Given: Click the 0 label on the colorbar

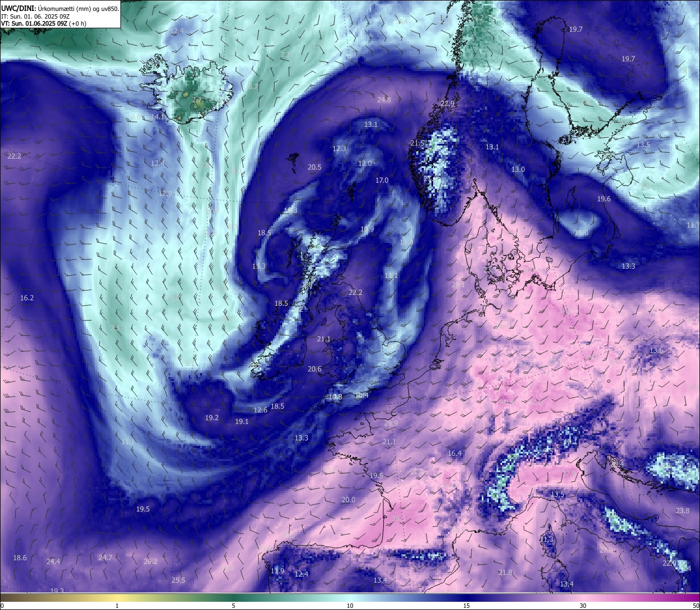Looking at the screenshot, I should [x=2, y=606].
